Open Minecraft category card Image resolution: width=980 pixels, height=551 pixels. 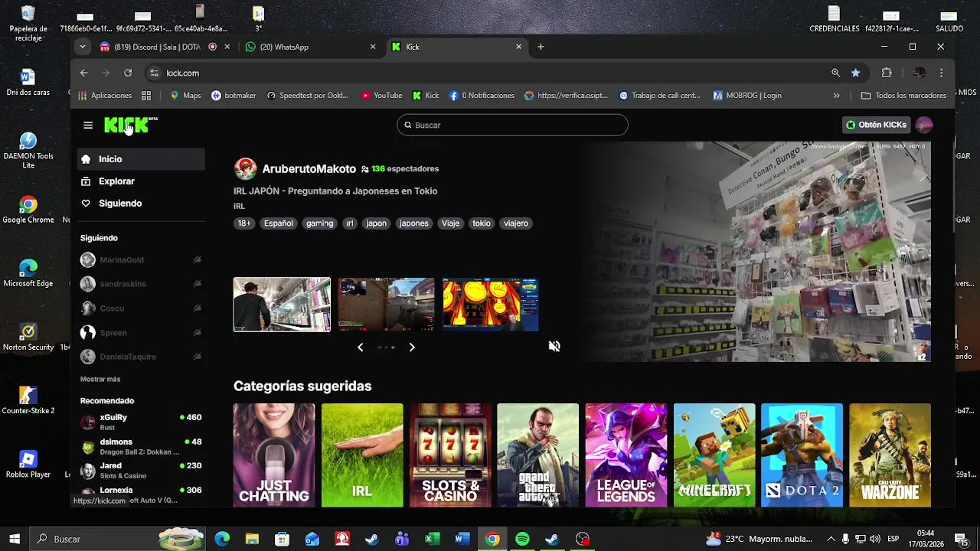coord(714,455)
